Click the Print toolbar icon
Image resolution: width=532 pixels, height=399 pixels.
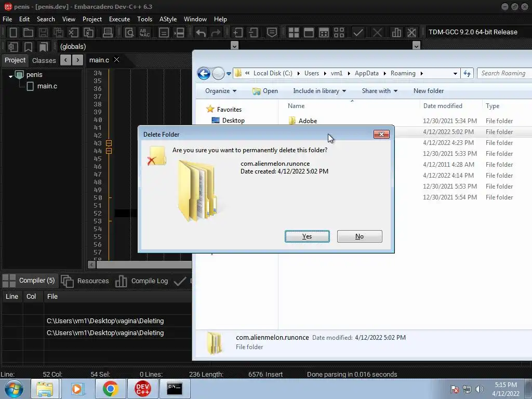(108, 33)
